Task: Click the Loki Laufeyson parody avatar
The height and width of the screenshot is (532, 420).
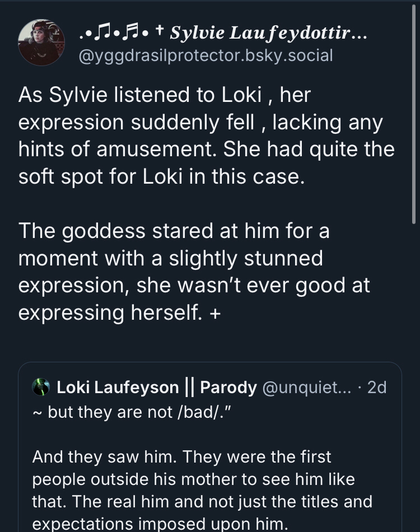Action: 41,387
